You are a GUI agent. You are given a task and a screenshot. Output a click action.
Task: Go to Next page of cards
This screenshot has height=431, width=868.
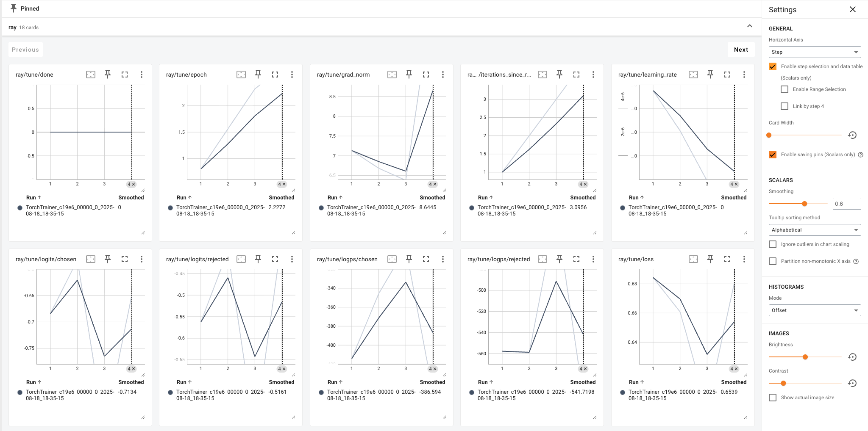[x=741, y=50]
